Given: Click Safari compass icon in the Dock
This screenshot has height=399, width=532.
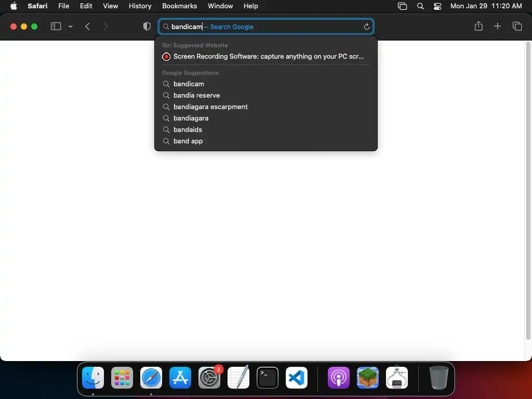Looking at the screenshot, I should tap(151, 378).
